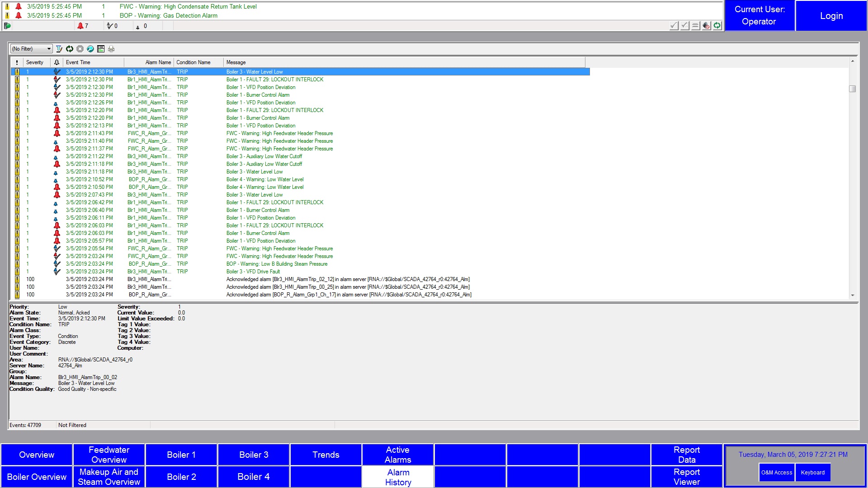The height and width of the screenshot is (488, 868).
Task: Click the printer icon in log toolbar
Action: coord(111,49)
